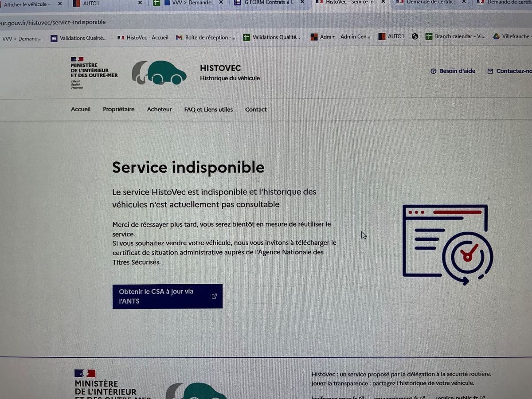Click the HistoVec car logo in header
Viewport: 532px width, 399px height.
click(x=159, y=72)
